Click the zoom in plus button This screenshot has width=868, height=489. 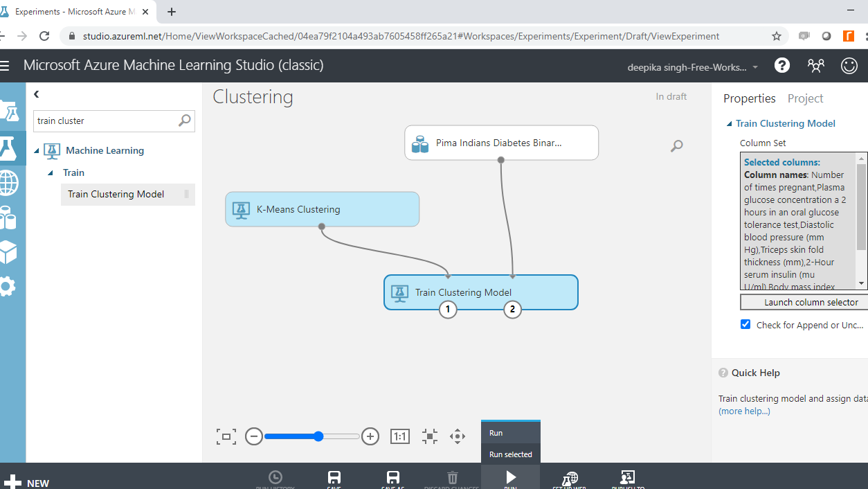tap(370, 436)
